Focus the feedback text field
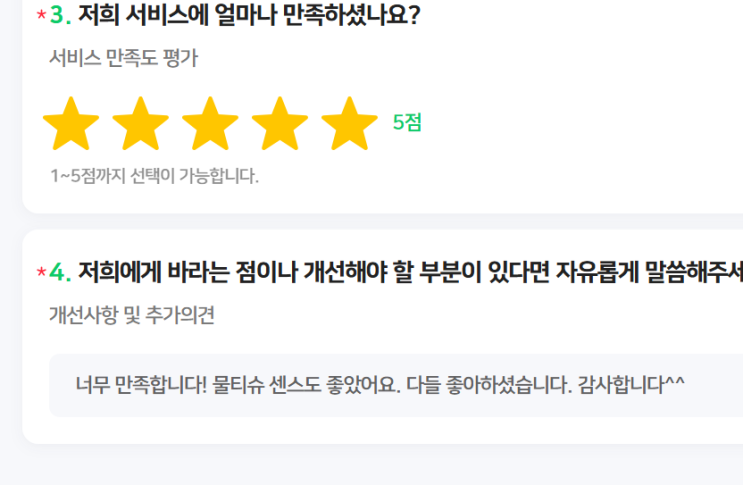Image resolution: width=743 pixels, height=485 pixels. click(396, 385)
